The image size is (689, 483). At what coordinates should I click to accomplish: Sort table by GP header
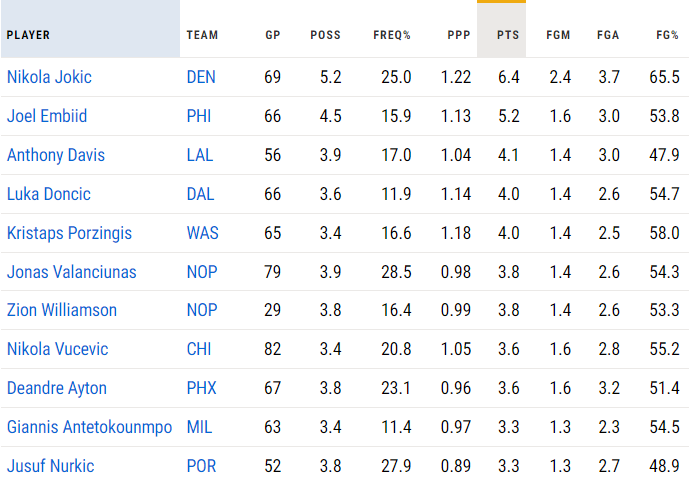(273, 35)
